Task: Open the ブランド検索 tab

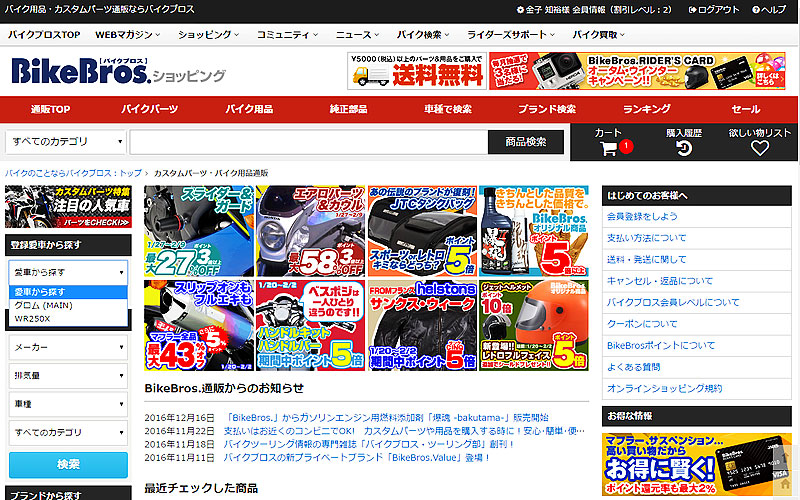Action: tap(547, 109)
